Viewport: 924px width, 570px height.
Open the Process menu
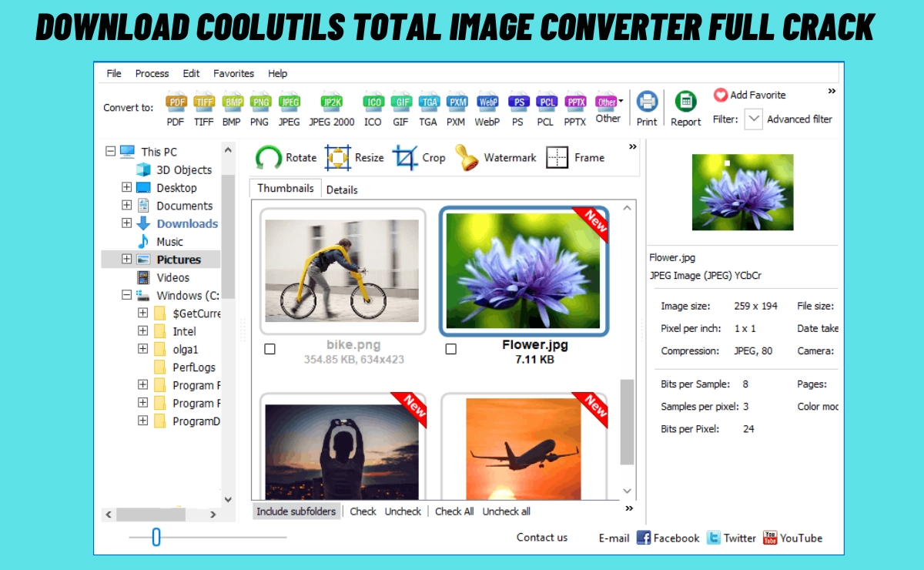(x=152, y=73)
